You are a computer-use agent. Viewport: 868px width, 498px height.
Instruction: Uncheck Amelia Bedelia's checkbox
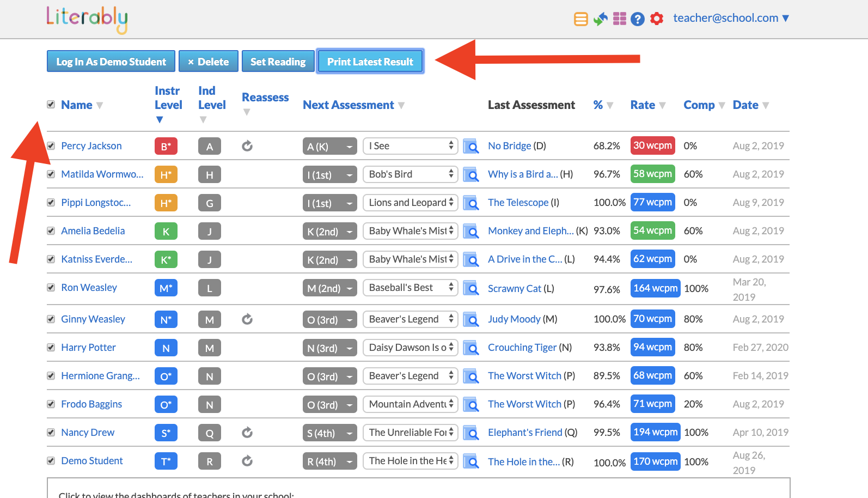coord(51,230)
